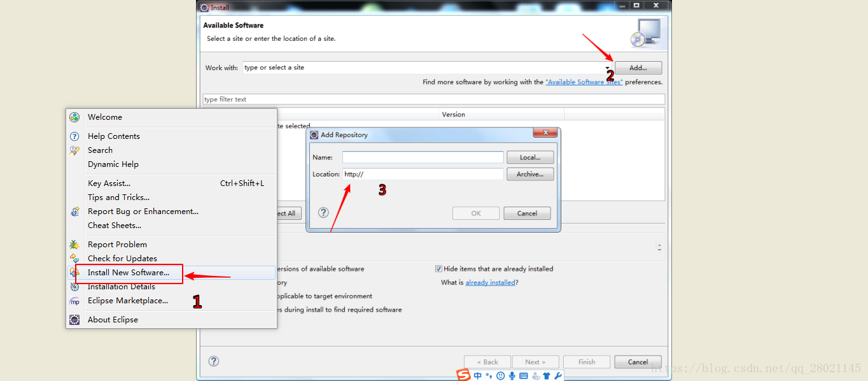This screenshot has height=381, width=868.
Task: Click the Next > button
Action: (536, 362)
